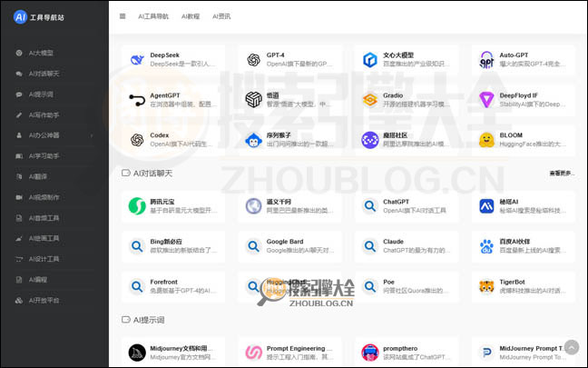Click the AI工具导航站 logo
The height and width of the screenshot is (368, 588).
point(39,17)
